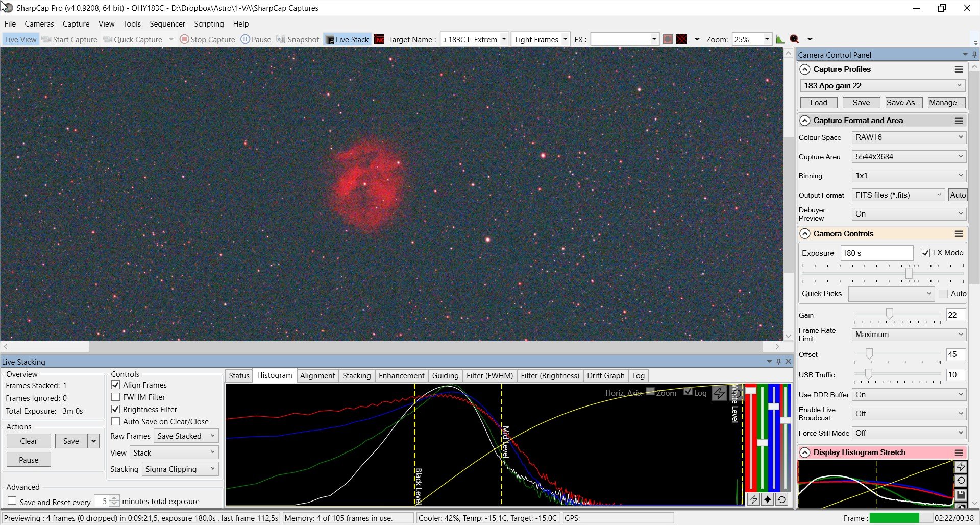
Task: Check Auto Save on Clear/Close
Action: (116, 421)
